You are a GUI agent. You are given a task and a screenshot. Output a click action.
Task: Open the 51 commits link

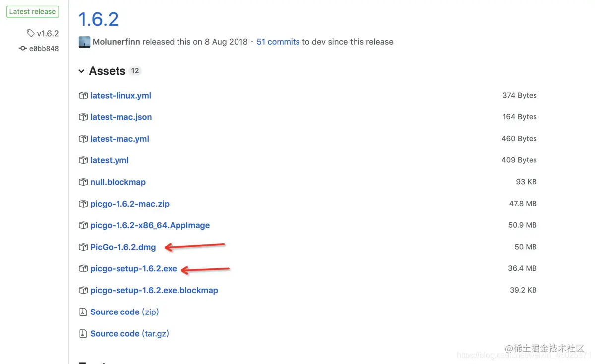click(x=278, y=42)
